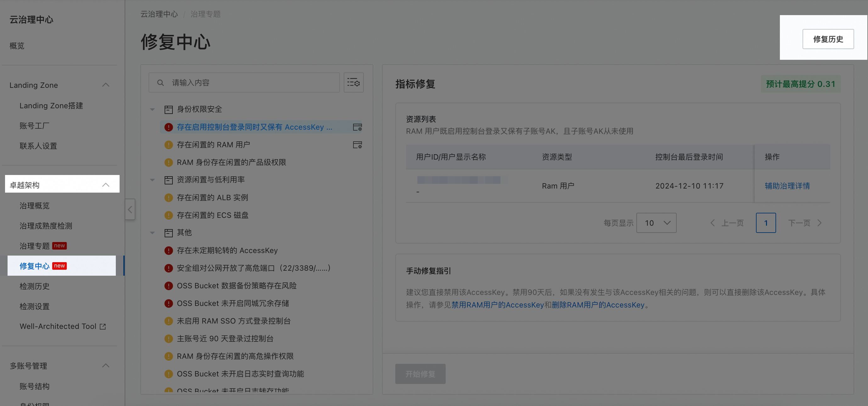Image resolution: width=868 pixels, height=406 pixels.
Task: Collapse the sidebar with the arrow handle
Action: click(130, 210)
